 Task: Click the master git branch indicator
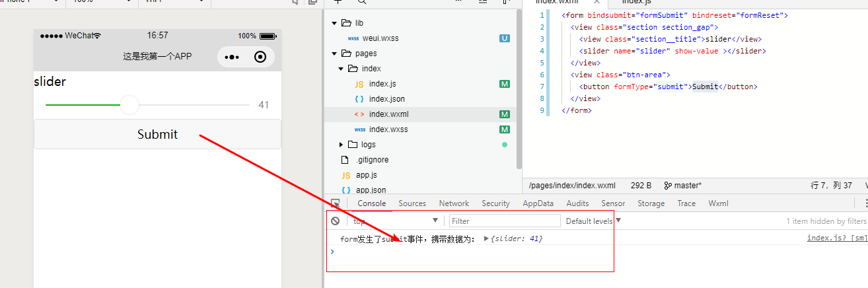click(x=683, y=186)
